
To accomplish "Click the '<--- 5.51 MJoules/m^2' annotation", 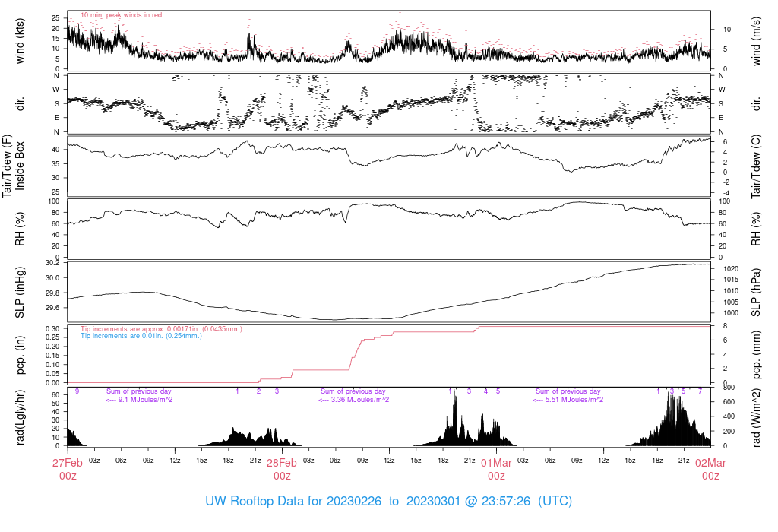I will point(568,400).
